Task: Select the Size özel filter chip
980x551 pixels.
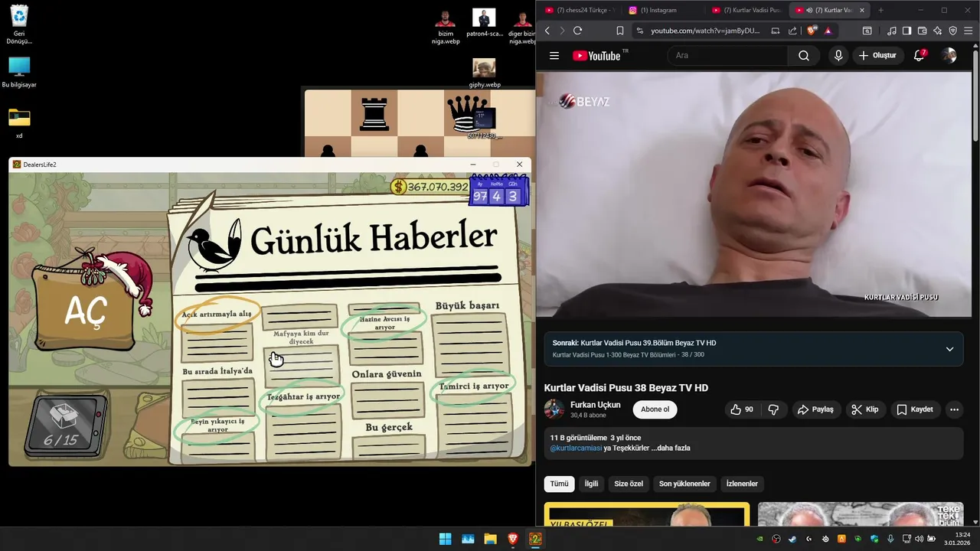Action: point(629,484)
